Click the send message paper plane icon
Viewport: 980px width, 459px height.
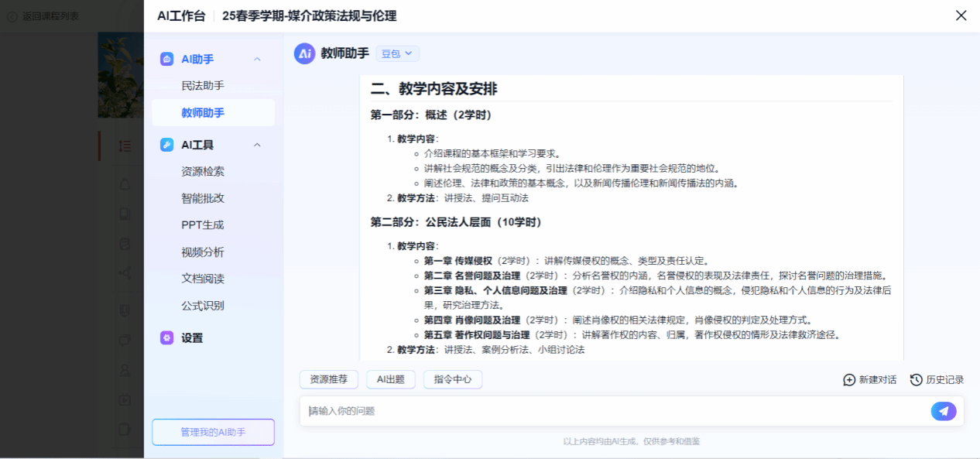[943, 411]
